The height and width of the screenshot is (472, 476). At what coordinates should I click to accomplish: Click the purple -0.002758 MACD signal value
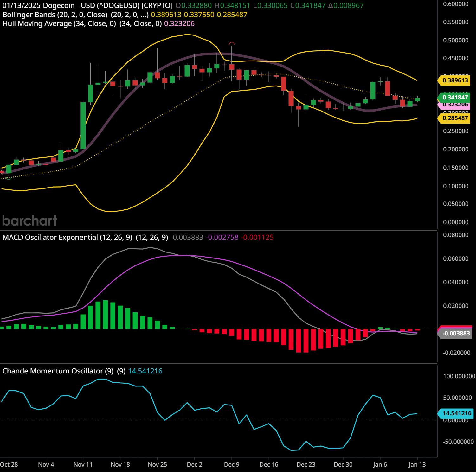[x=222, y=237]
